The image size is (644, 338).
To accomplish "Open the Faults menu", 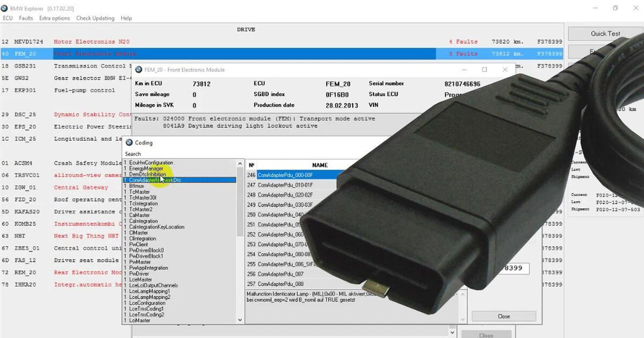I will (26, 18).
